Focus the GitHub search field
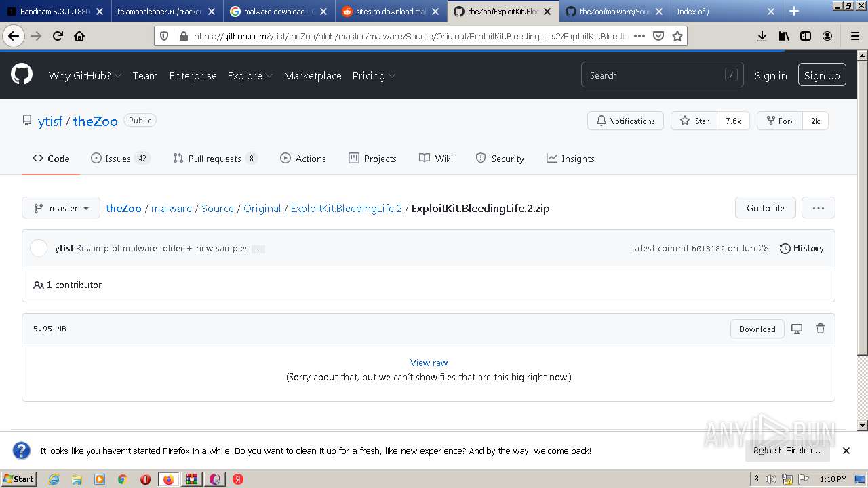 [662, 75]
